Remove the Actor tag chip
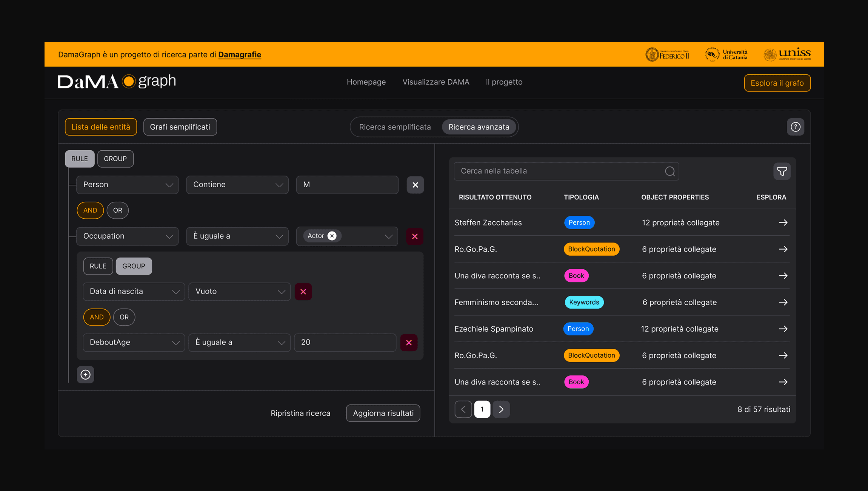Viewport: 868px width, 491px height. [x=332, y=236]
